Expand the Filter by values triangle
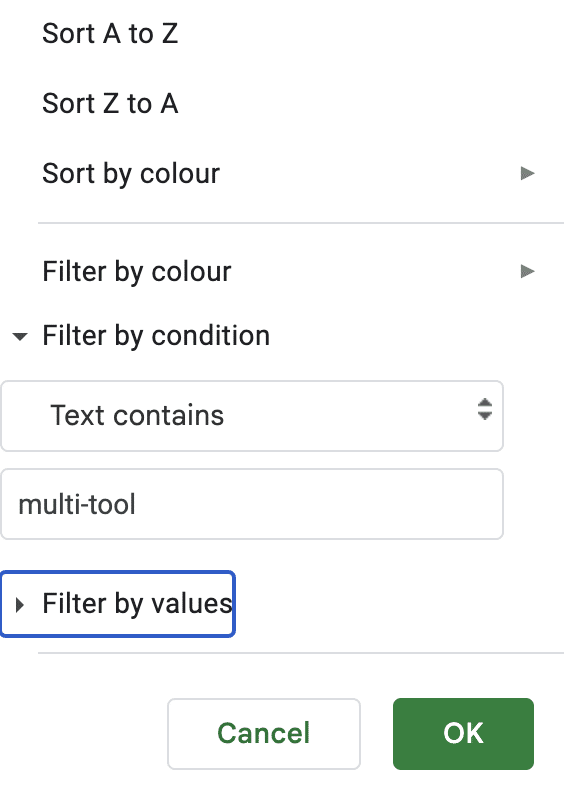 (x=20, y=605)
